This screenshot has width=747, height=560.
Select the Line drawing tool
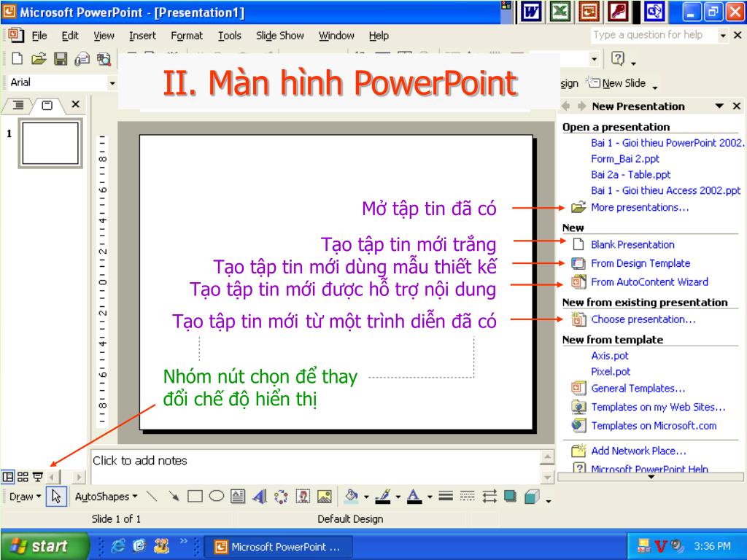click(152, 497)
